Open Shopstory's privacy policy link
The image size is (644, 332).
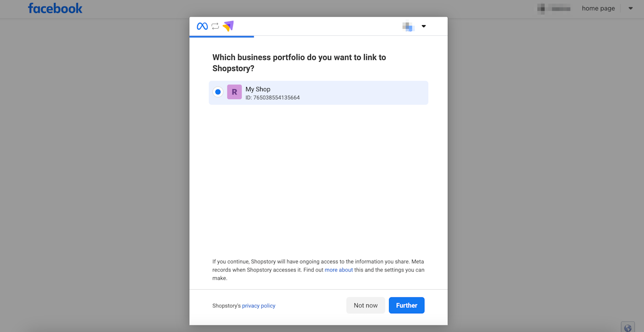pyautogui.click(x=259, y=306)
